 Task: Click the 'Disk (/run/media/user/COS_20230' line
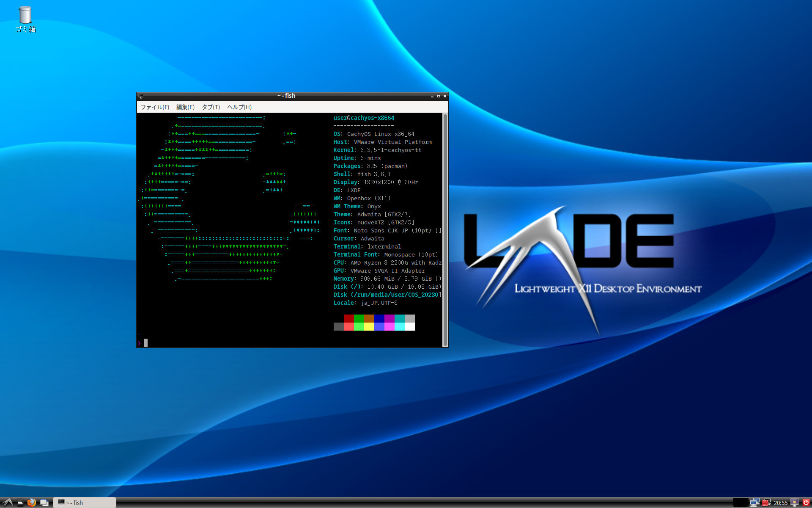387,295
